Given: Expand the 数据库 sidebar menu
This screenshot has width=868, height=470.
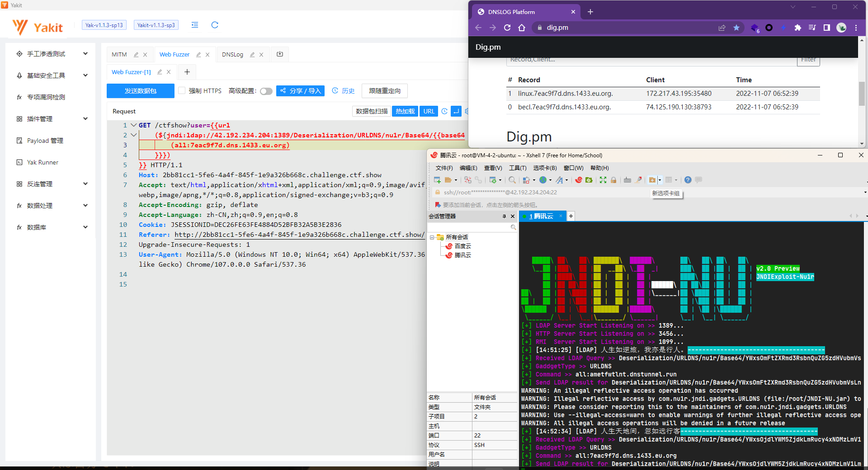Looking at the screenshot, I should pos(85,227).
